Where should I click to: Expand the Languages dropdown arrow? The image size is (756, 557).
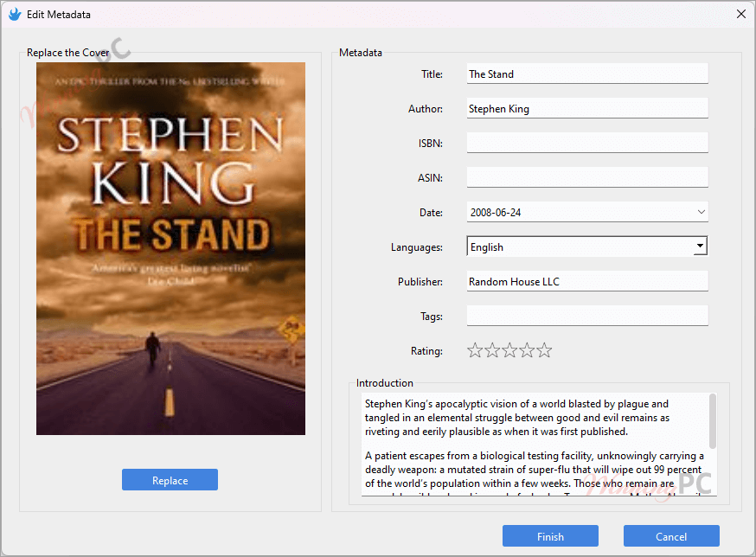pos(700,246)
